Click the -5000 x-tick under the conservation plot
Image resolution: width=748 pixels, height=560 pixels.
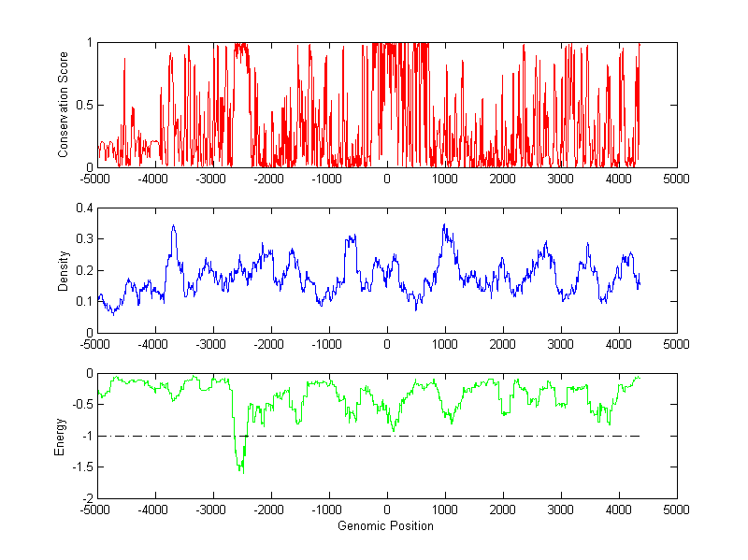(x=95, y=179)
